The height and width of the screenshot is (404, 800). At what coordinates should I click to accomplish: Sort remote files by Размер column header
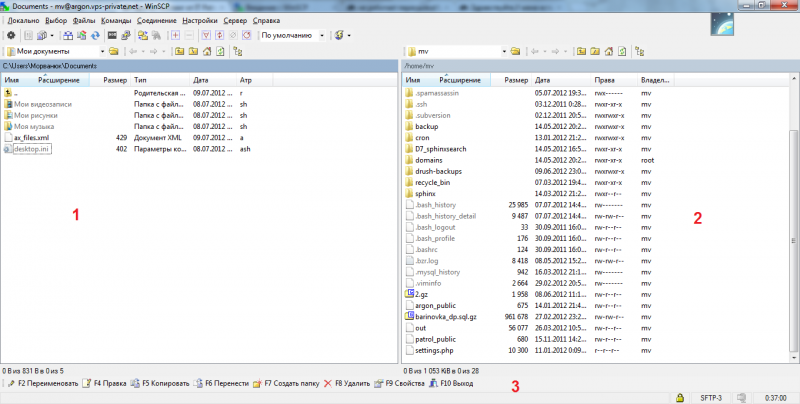(516, 79)
